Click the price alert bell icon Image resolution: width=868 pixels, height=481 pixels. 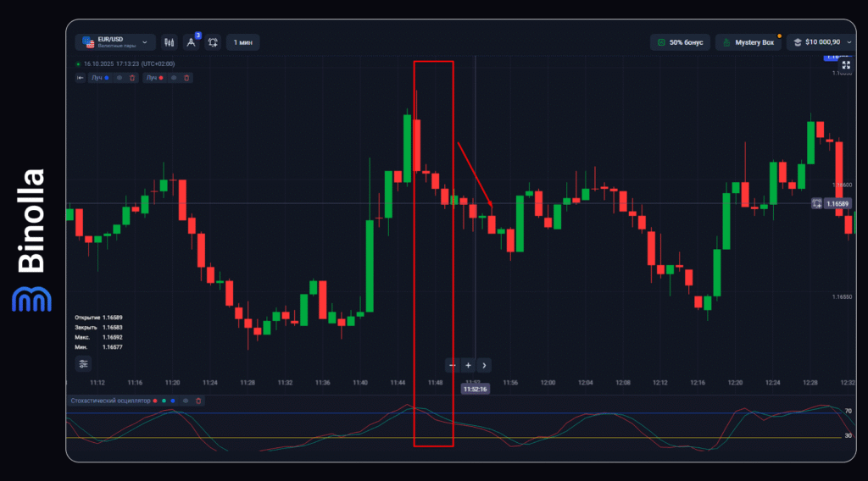(x=213, y=42)
